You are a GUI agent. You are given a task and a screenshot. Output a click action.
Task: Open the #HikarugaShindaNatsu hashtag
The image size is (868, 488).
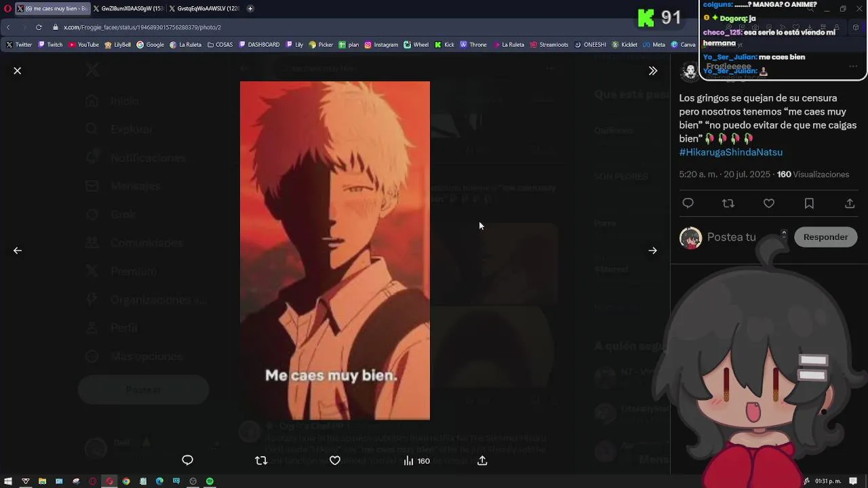(730, 152)
